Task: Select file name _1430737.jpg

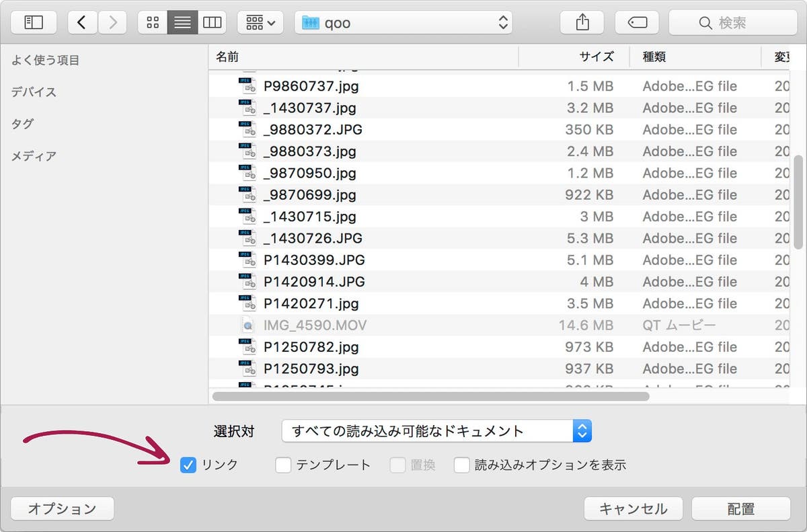Action: pyautogui.click(x=309, y=108)
